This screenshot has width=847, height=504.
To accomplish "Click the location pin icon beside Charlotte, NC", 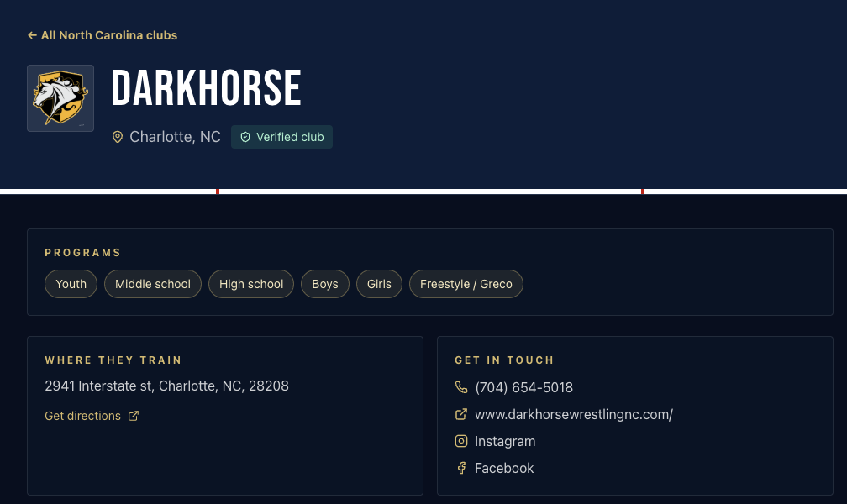I will click(x=118, y=137).
